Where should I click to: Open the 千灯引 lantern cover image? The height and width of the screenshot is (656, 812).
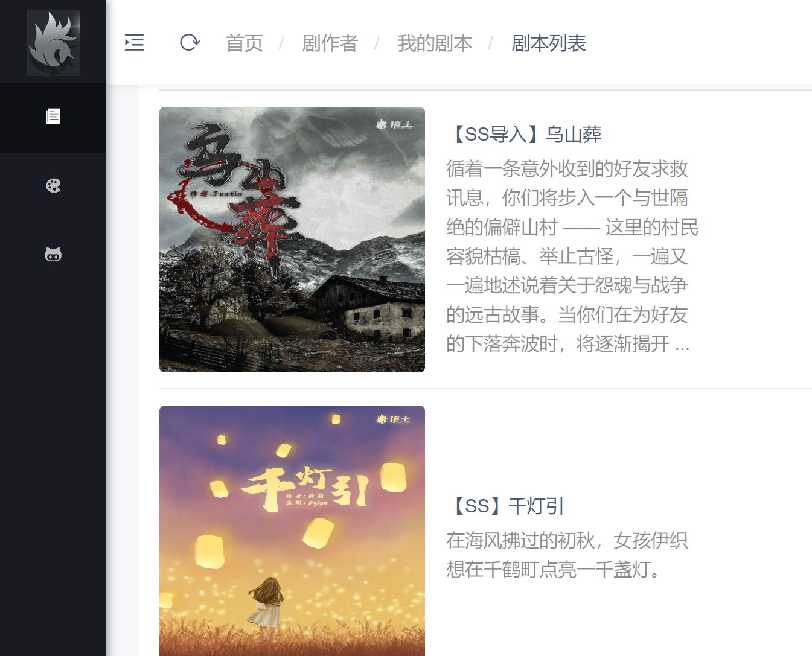pyautogui.click(x=292, y=530)
